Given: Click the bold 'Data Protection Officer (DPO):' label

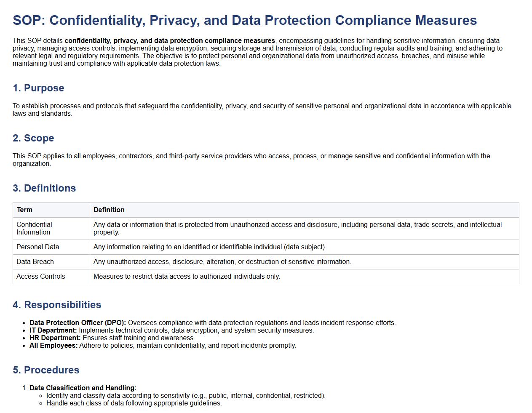Looking at the screenshot, I should pyautogui.click(x=78, y=322).
